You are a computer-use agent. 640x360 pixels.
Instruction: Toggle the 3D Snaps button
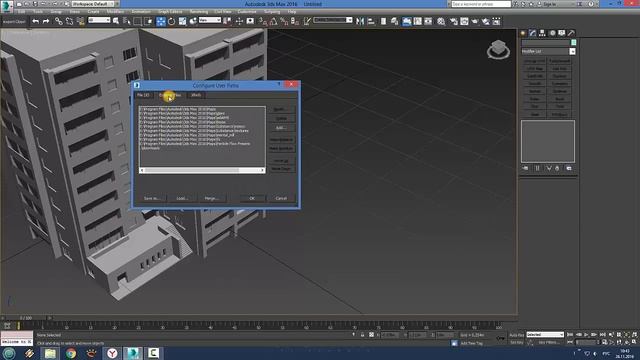pos(262,21)
